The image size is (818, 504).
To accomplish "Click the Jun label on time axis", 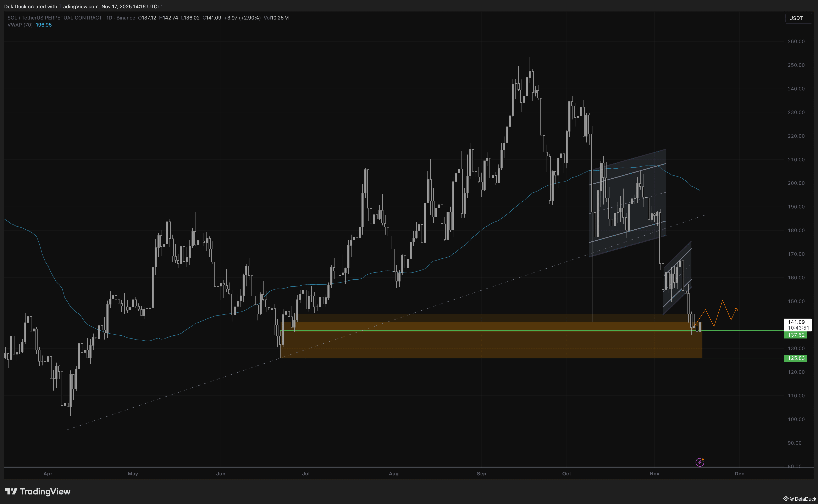I will click(x=221, y=474).
